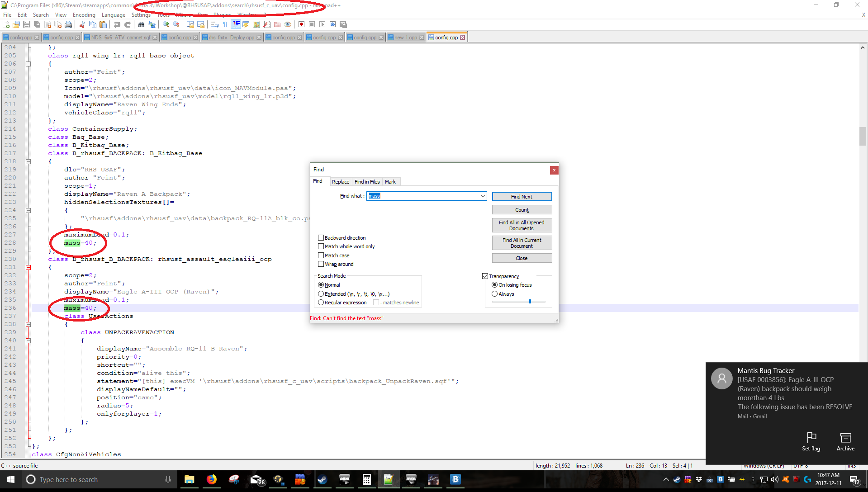
Task: Click the Zoom In toolbar icon
Action: (166, 24)
